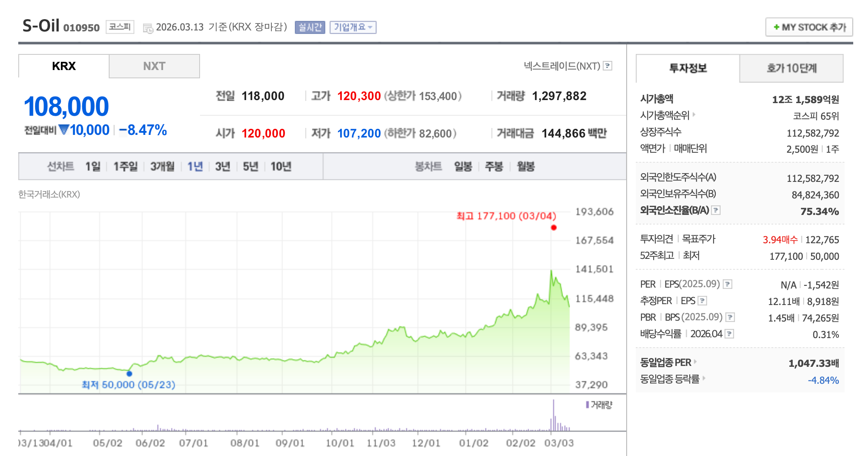The width and height of the screenshot is (868, 456).
Task: Click the 시가 value 120,000
Action: pyautogui.click(x=264, y=134)
